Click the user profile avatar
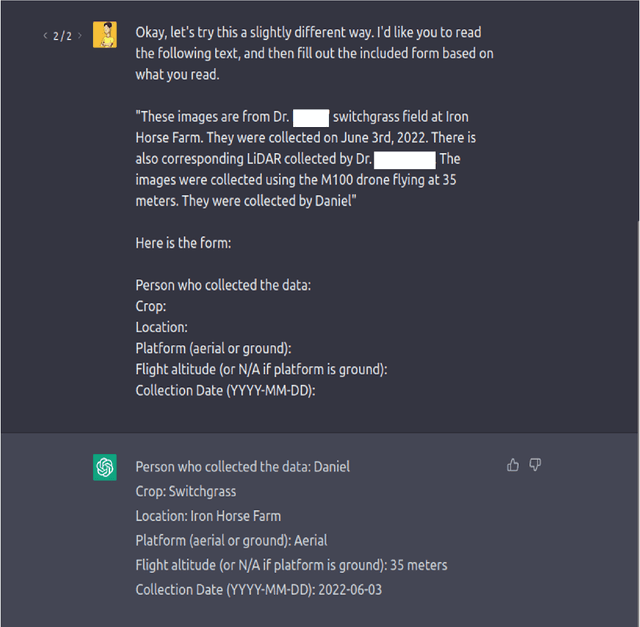The image size is (640, 627). (x=105, y=35)
